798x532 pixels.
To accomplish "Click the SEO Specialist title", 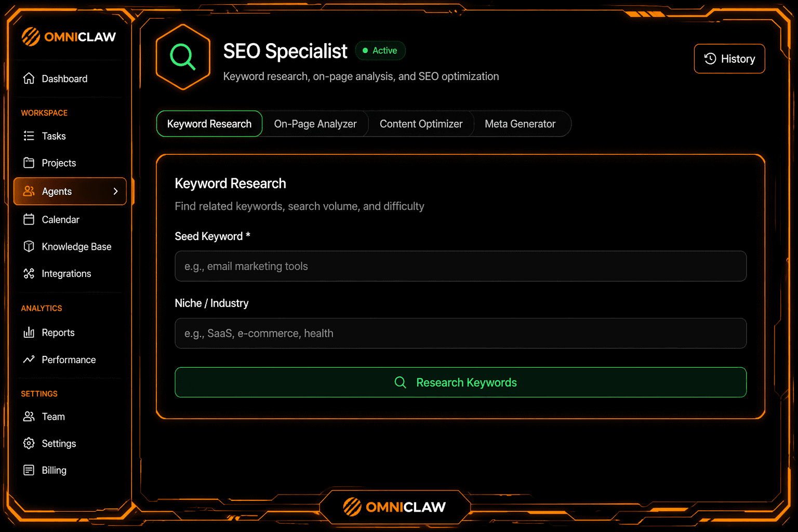I will pos(285,51).
